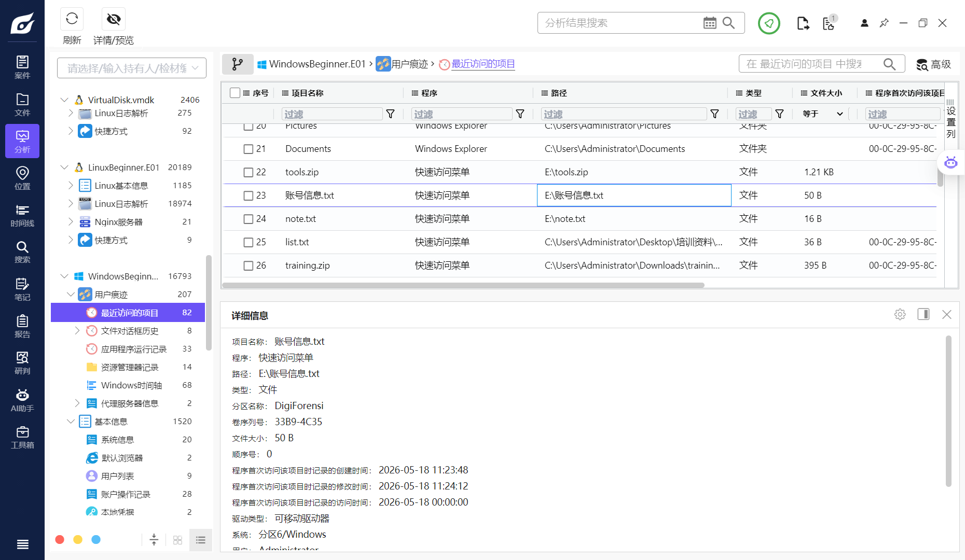Open the 笔记 sidebar section
965x560 pixels.
pyautogui.click(x=22, y=289)
